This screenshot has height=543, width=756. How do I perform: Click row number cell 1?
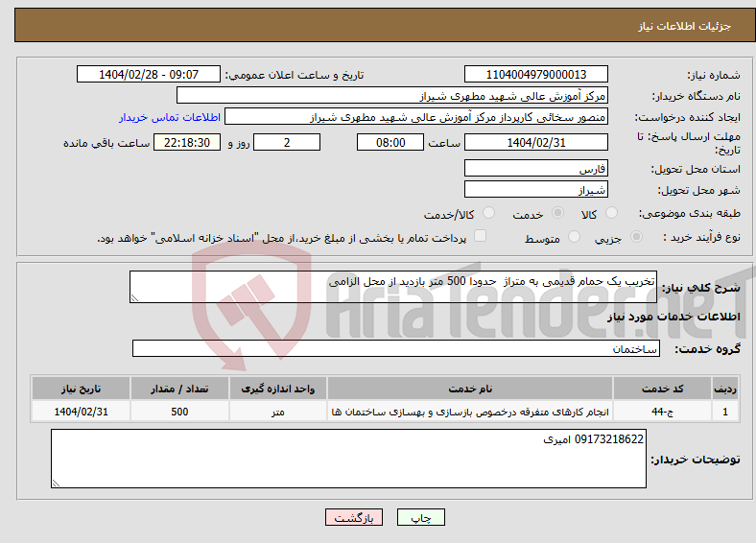[x=725, y=412]
